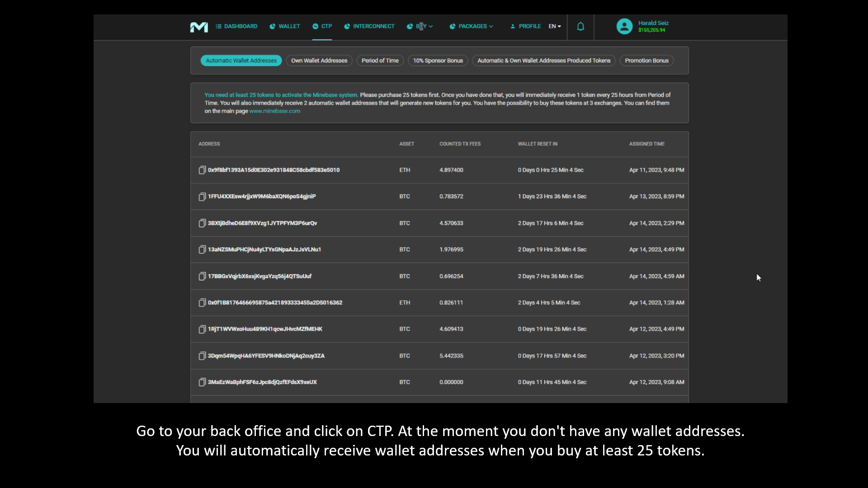Click the ASSET column header
868x488 pixels.
406,144
